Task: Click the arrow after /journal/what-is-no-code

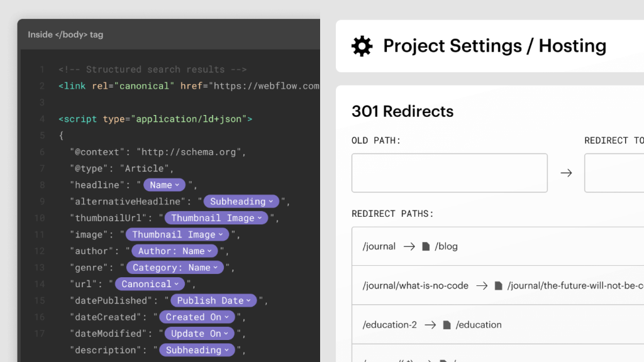Action: pyautogui.click(x=482, y=285)
